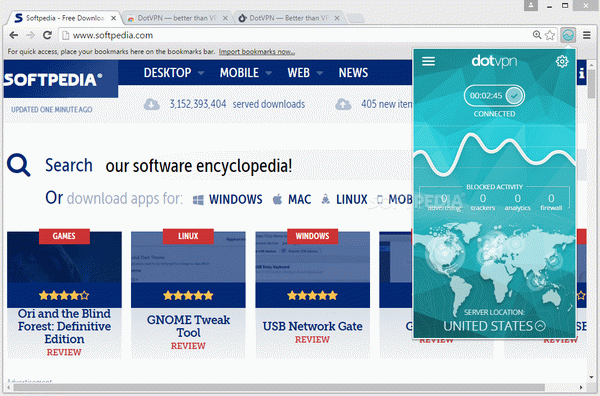Select the LINUX apps link

coord(352,199)
